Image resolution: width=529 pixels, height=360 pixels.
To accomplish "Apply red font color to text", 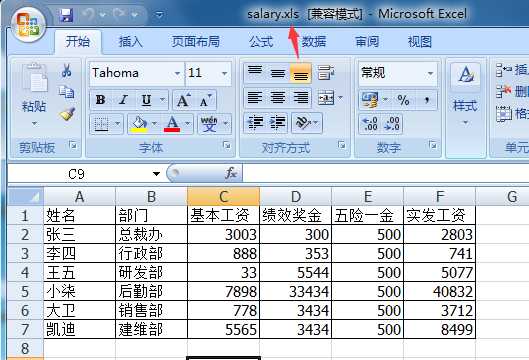I will 172,124.
